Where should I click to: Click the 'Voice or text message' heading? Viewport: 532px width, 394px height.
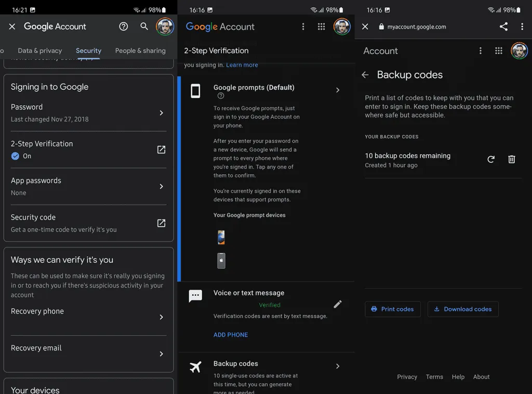click(249, 293)
